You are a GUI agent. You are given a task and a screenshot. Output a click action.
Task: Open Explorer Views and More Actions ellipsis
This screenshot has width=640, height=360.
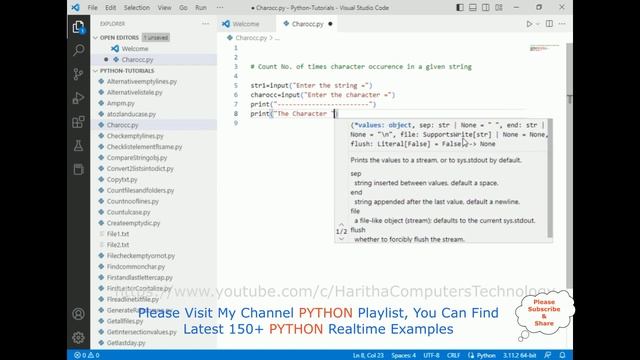coord(205,24)
